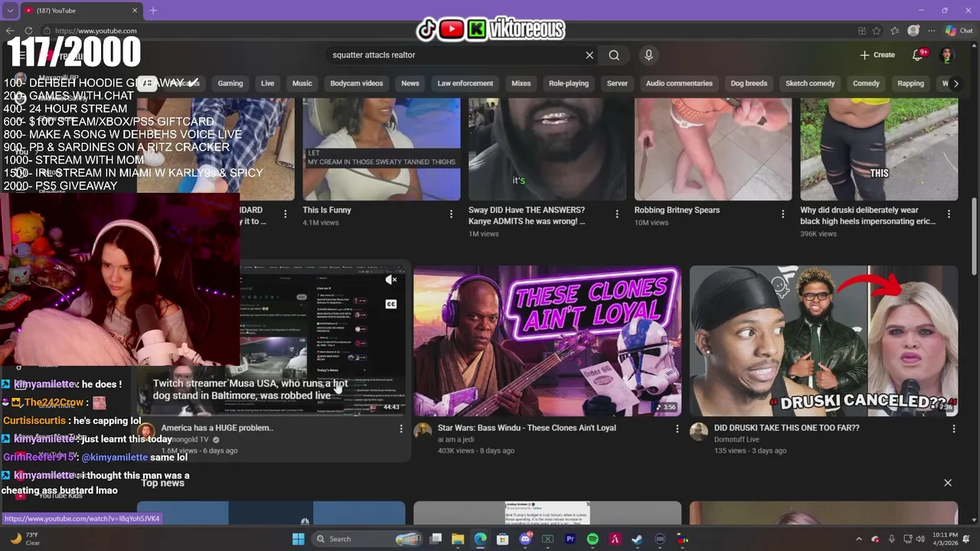
Task: Clear the YouTube search box text
Action: (590, 55)
